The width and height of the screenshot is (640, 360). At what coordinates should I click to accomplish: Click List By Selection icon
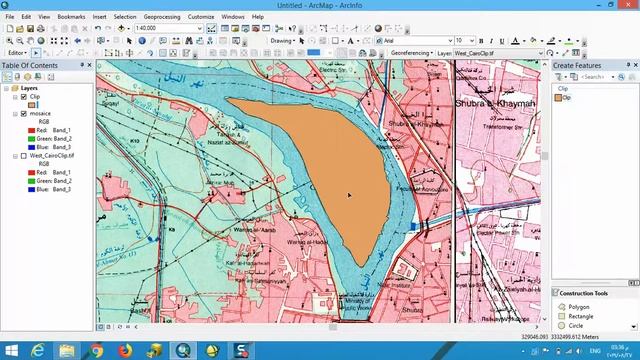[x=38, y=77]
